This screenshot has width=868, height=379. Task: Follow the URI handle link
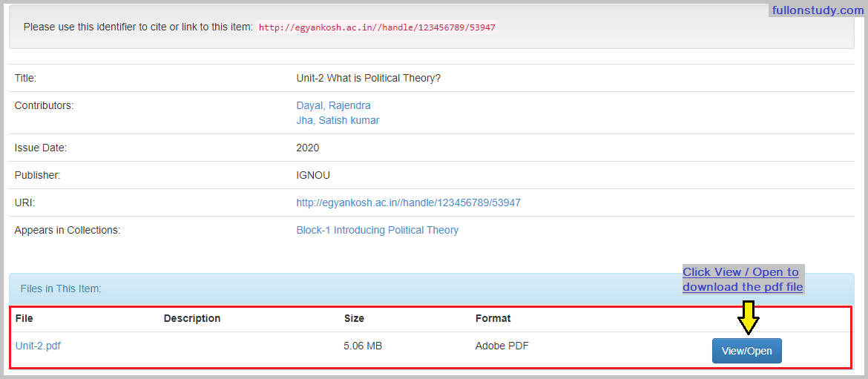tap(409, 202)
